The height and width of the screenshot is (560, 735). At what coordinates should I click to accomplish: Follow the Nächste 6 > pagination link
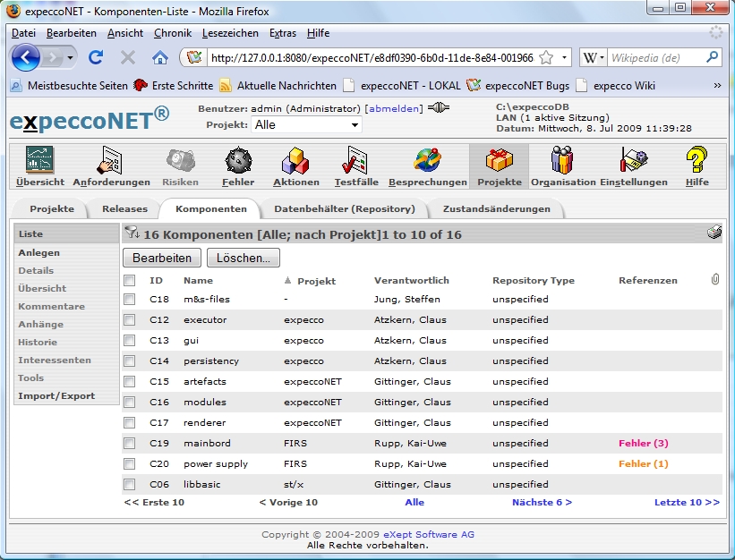click(542, 503)
